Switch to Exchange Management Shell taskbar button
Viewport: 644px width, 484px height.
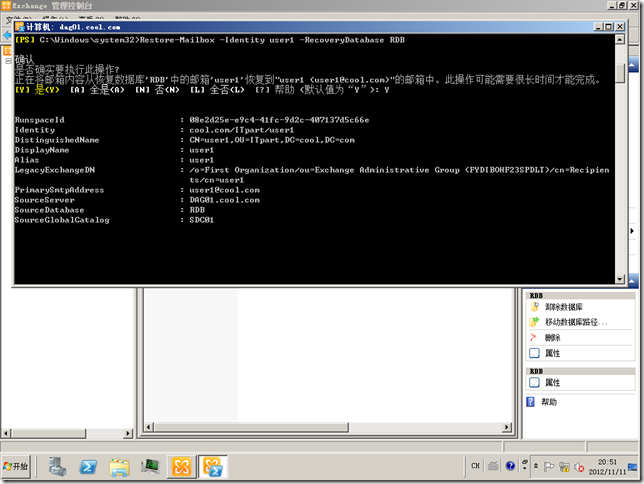(x=213, y=467)
